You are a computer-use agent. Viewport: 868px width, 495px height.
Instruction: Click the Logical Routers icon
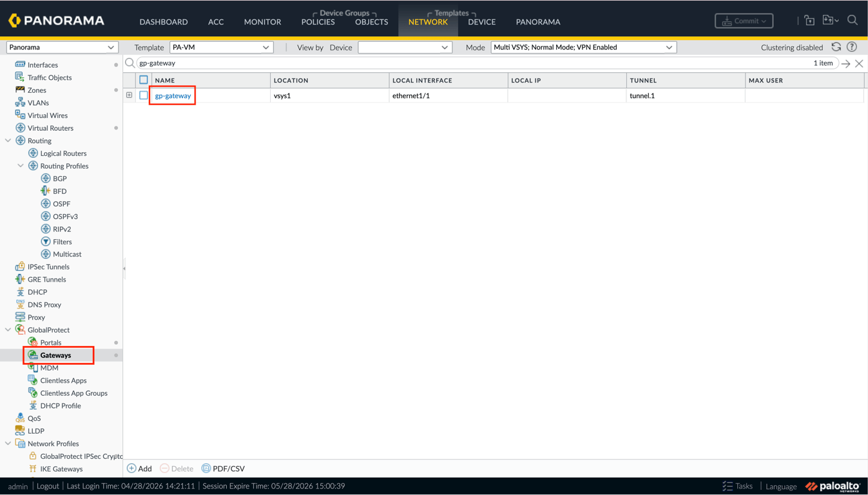pos(33,153)
